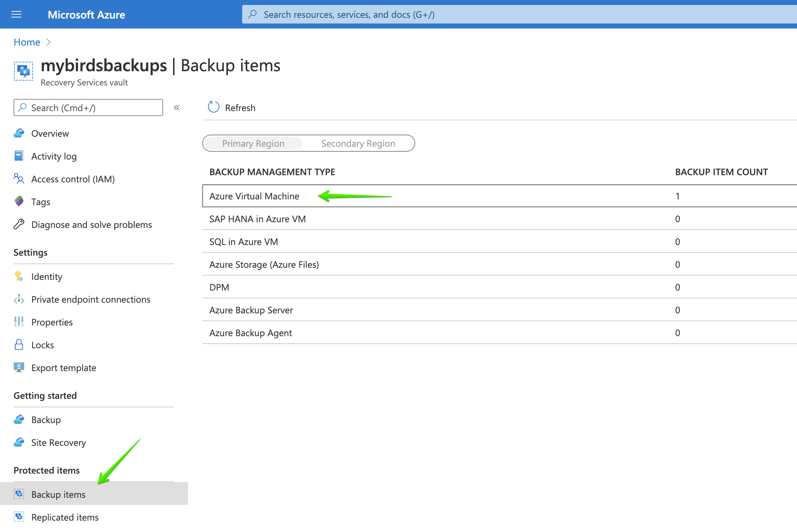This screenshot has height=532, width=797.
Task: Expand the Settings section
Action: pyautogui.click(x=31, y=252)
